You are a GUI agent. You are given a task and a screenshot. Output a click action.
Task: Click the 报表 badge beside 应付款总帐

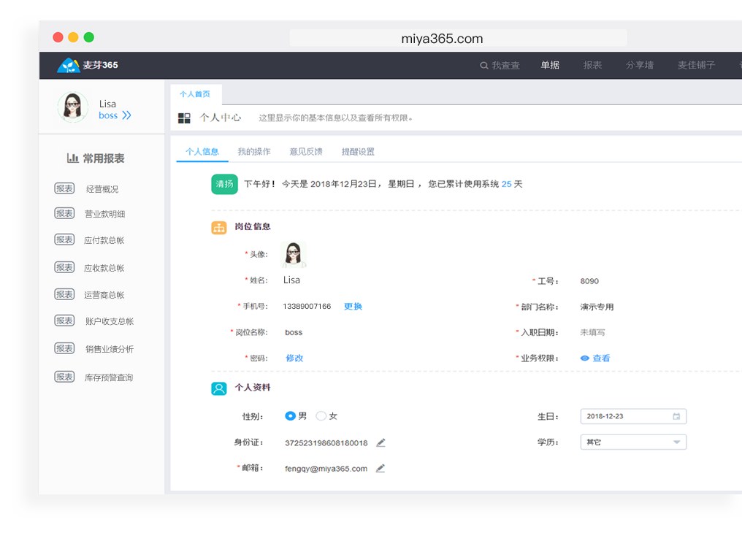[64, 239]
